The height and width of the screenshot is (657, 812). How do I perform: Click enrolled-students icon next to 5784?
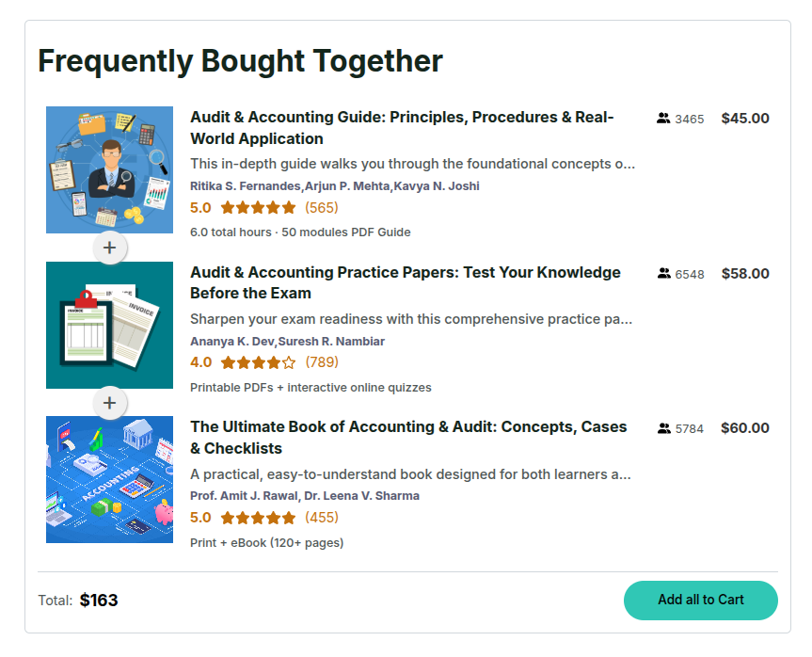pyautogui.click(x=663, y=428)
